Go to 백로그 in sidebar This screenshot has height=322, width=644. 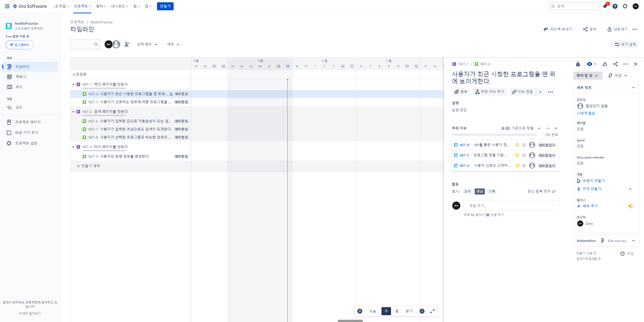pos(30,77)
